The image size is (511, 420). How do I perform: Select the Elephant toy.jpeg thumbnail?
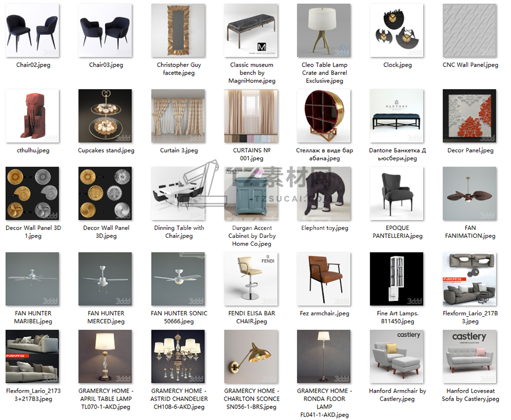click(x=323, y=193)
